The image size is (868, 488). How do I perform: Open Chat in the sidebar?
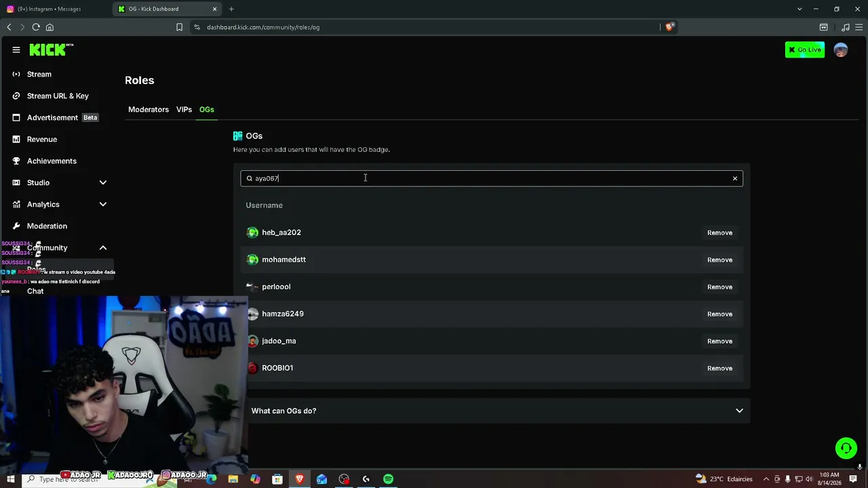pos(35,291)
